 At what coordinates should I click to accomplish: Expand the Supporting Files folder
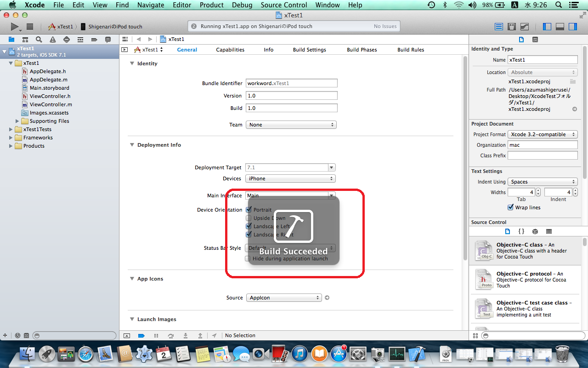[x=17, y=121]
